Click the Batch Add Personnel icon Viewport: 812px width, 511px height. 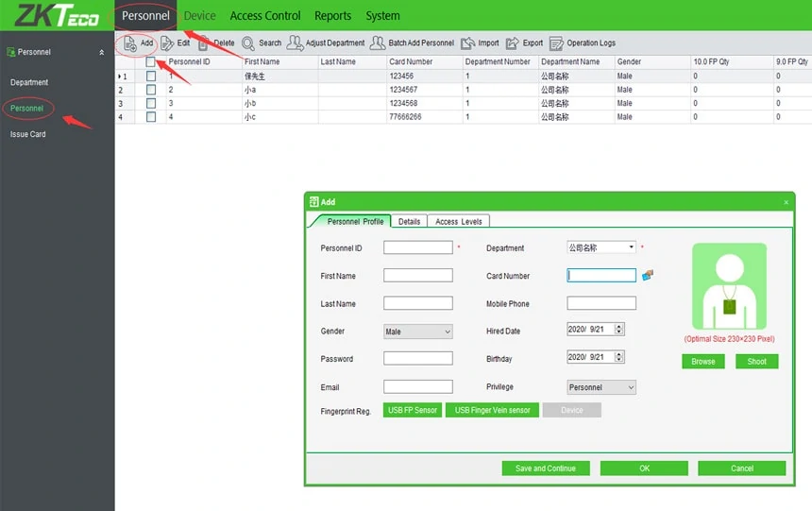[x=378, y=43]
